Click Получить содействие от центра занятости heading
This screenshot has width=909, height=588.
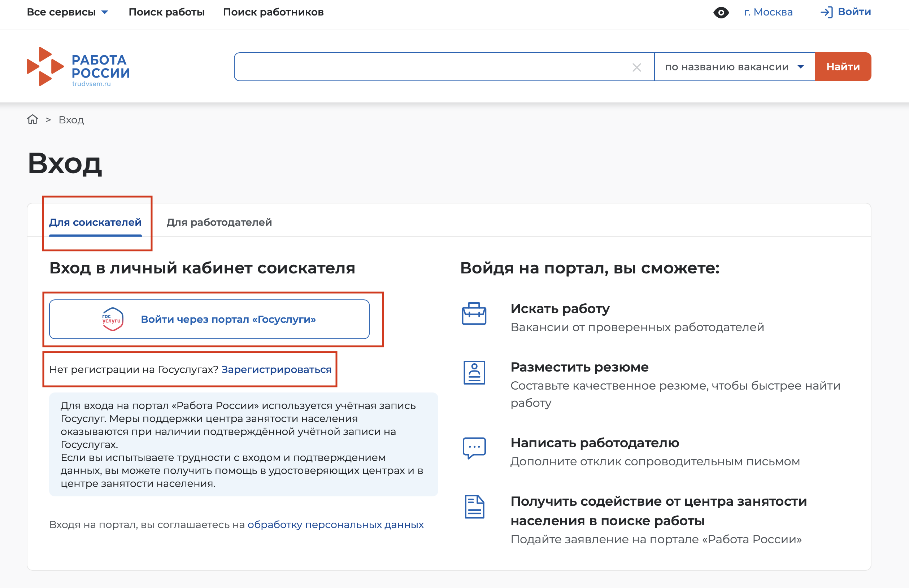pos(658,510)
